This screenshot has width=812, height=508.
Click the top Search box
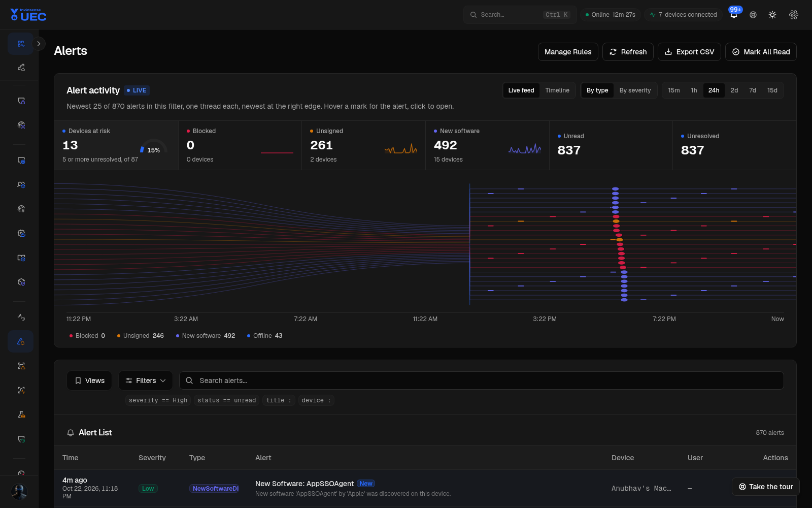(520, 15)
